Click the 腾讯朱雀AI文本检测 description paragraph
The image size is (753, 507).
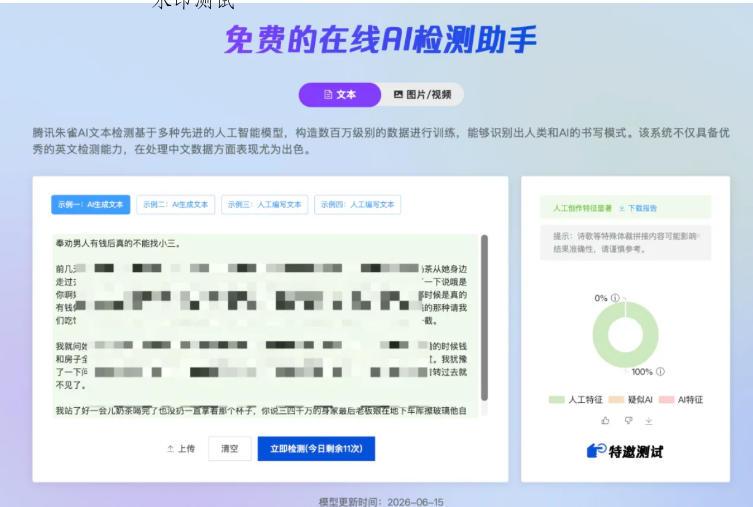[x=381, y=141]
